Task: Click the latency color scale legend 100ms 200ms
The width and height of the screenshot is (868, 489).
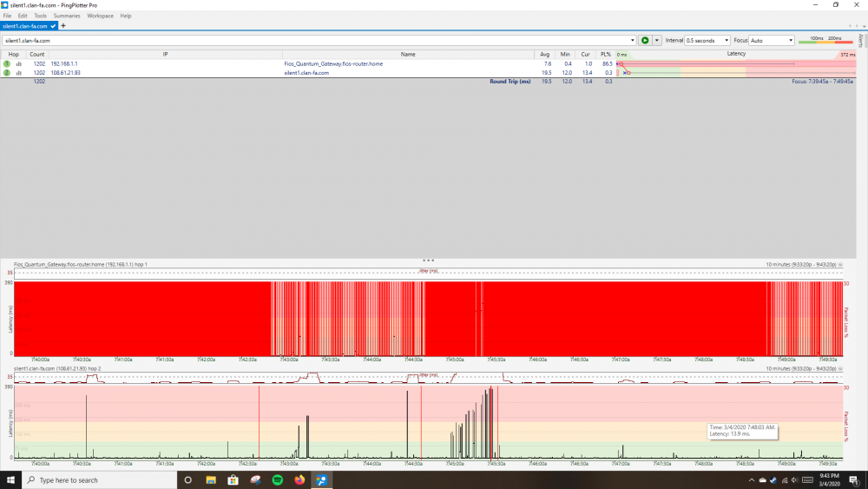Action: [825, 40]
